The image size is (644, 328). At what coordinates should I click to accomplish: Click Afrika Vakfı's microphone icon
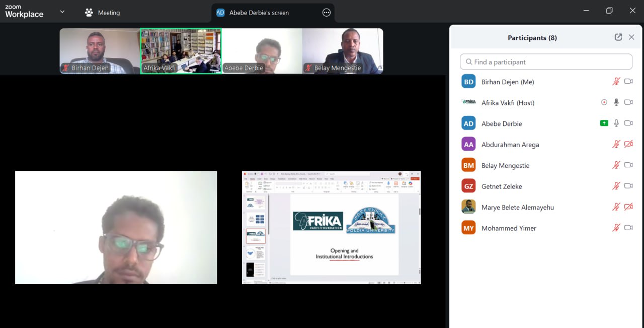(616, 102)
